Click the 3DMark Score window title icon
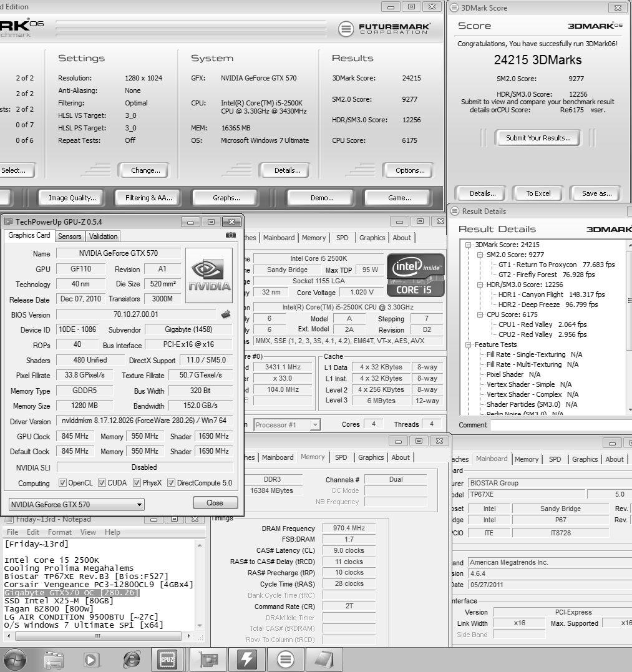Viewport: 632px width, 672px height. (x=454, y=7)
